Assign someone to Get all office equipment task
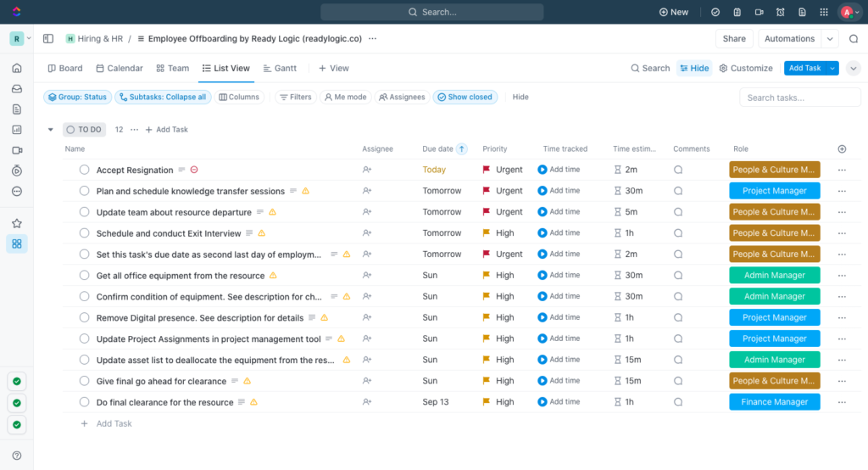Image resolution: width=868 pixels, height=470 pixels. [x=366, y=276]
